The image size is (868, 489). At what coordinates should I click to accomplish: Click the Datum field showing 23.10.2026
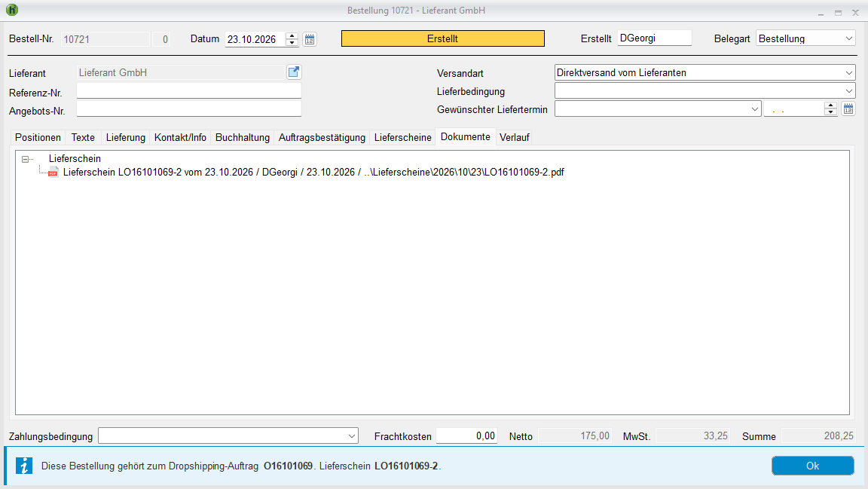[255, 39]
